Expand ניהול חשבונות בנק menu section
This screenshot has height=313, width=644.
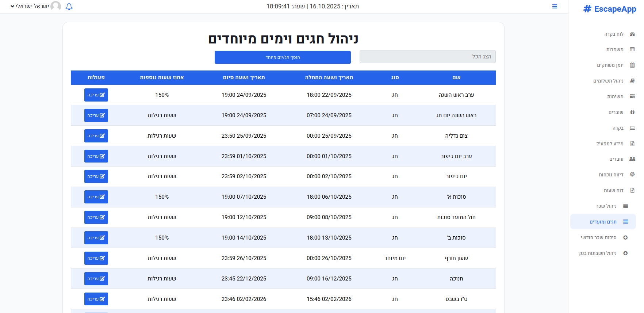pos(602,253)
